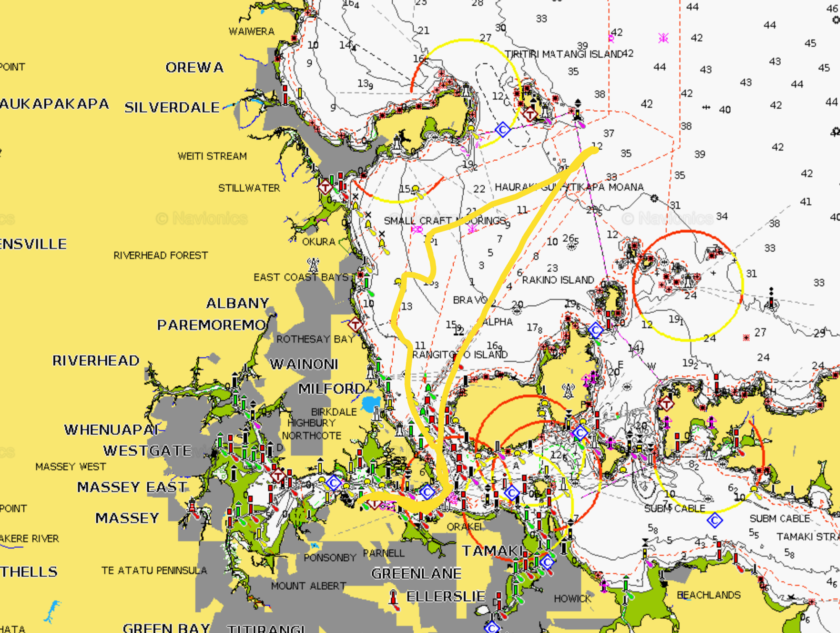The image size is (840, 633).
Task: Select the OREWA place label
Action: pos(194,67)
